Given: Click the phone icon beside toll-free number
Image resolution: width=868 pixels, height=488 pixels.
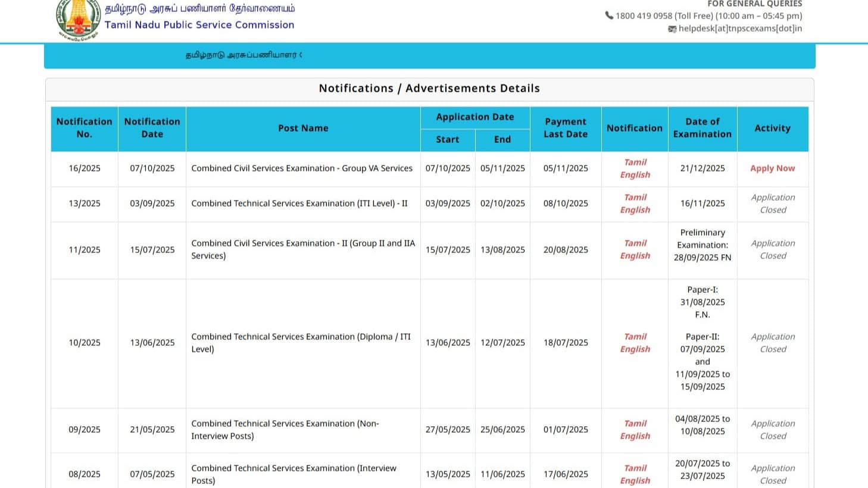Looking at the screenshot, I should [x=609, y=15].
